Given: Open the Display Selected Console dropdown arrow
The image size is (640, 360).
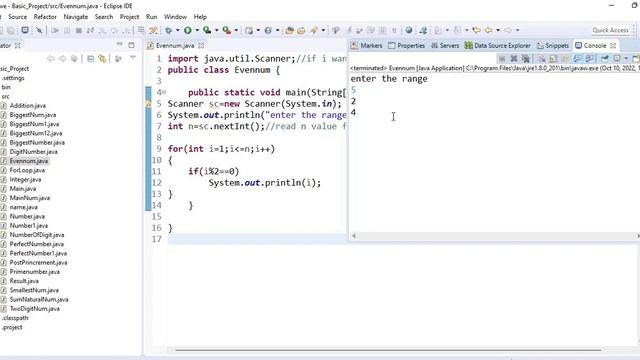Looking at the screenshot, I should pyautogui.click(x=626, y=59).
